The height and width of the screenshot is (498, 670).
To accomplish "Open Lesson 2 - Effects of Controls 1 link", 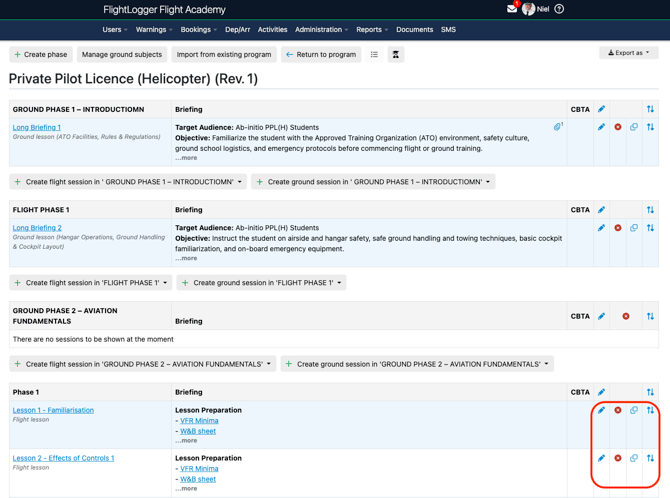I will pyautogui.click(x=63, y=458).
